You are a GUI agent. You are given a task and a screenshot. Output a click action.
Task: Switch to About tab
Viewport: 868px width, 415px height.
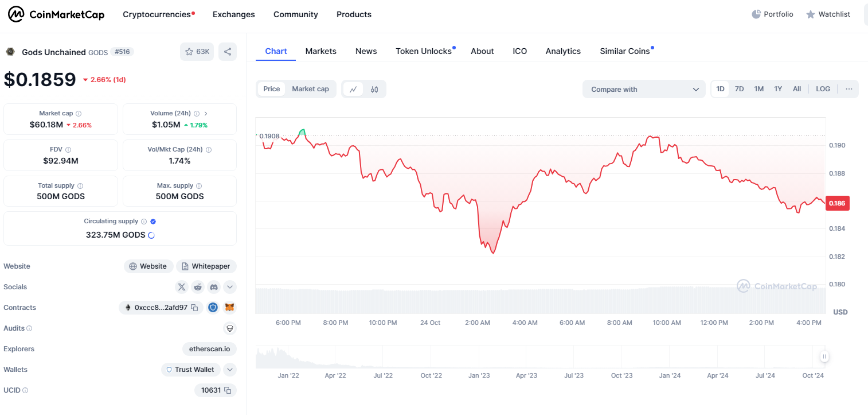(482, 51)
